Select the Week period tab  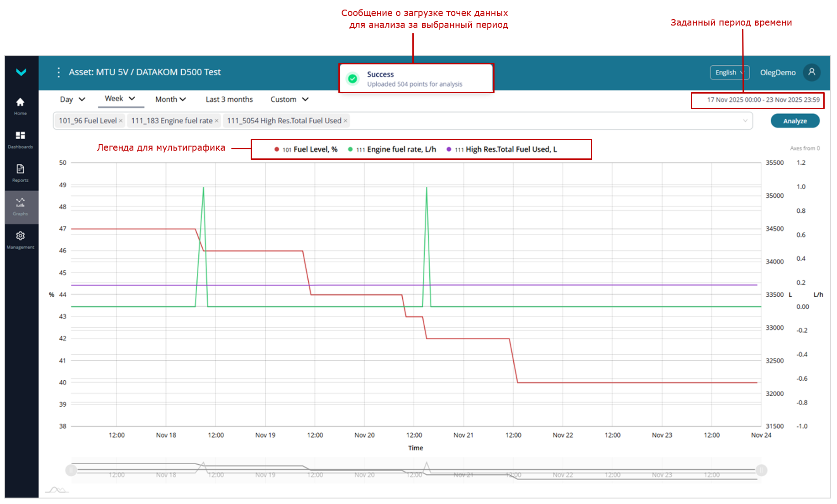pyautogui.click(x=120, y=99)
